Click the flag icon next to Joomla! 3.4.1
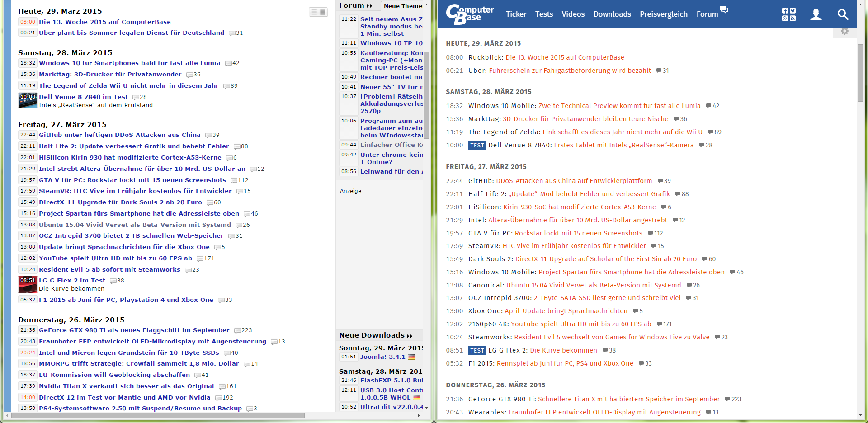Image resolution: width=868 pixels, height=423 pixels. [x=411, y=357]
